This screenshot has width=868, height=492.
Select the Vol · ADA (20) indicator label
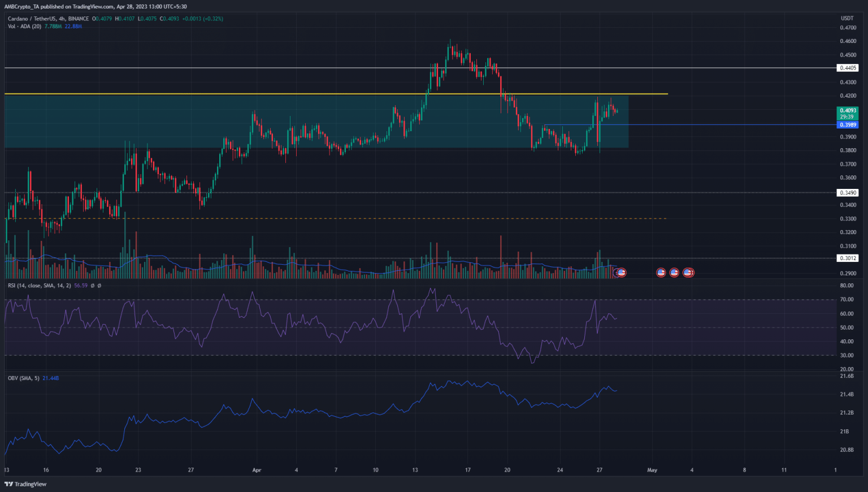(24, 26)
